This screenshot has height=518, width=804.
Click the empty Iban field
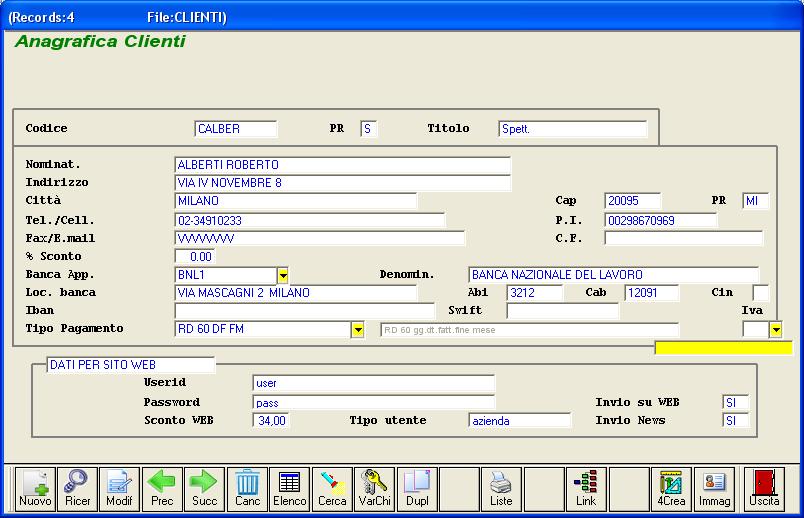pyautogui.click(x=305, y=311)
